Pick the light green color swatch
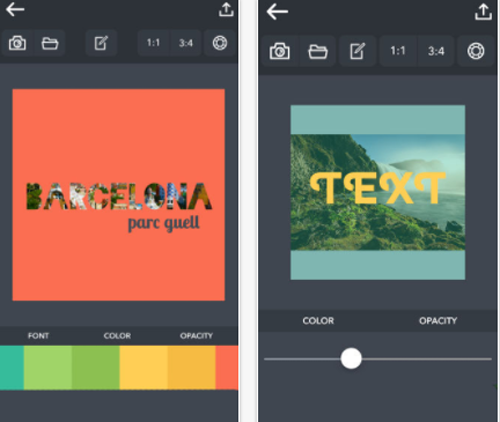The height and width of the screenshot is (422, 500). point(48,367)
